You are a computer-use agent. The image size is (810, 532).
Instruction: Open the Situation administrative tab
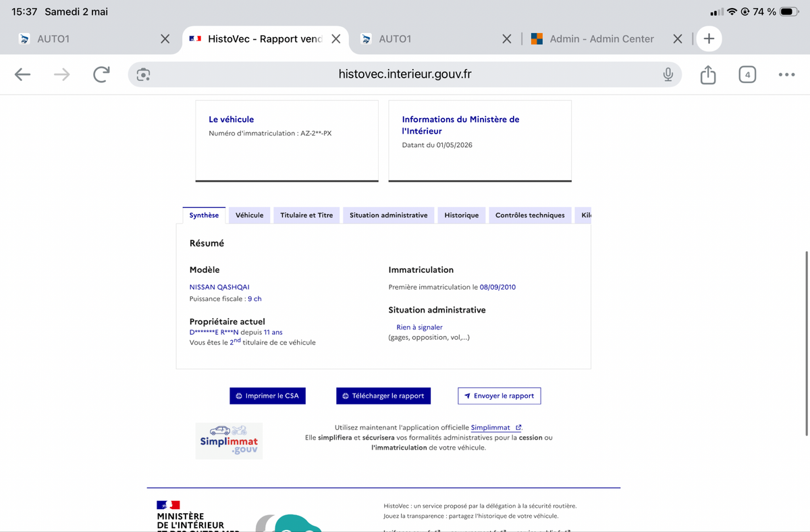tap(388, 215)
